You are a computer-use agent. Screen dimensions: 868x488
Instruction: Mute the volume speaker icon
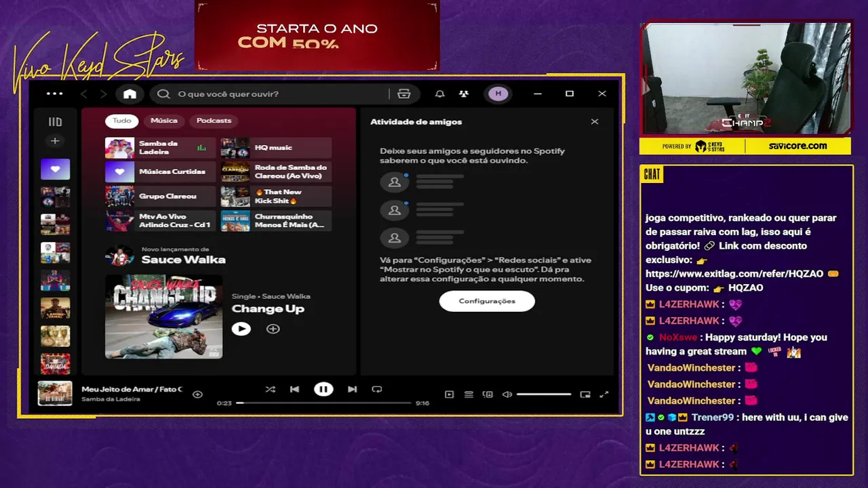(507, 394)
